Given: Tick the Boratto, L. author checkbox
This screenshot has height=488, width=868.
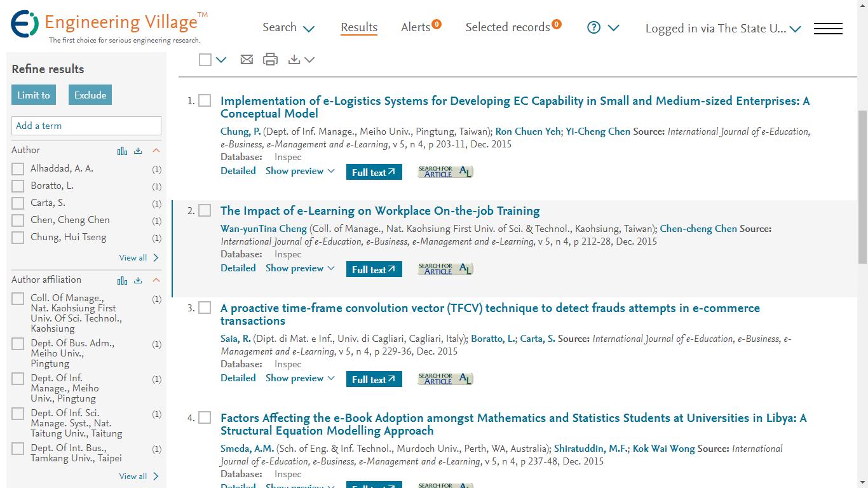Looking at the screenshot, I should [18, 186].
